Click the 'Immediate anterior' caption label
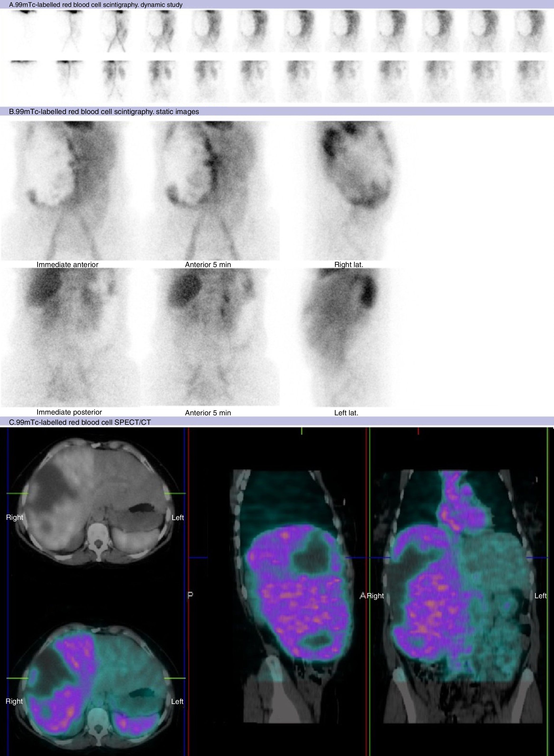 67,264
